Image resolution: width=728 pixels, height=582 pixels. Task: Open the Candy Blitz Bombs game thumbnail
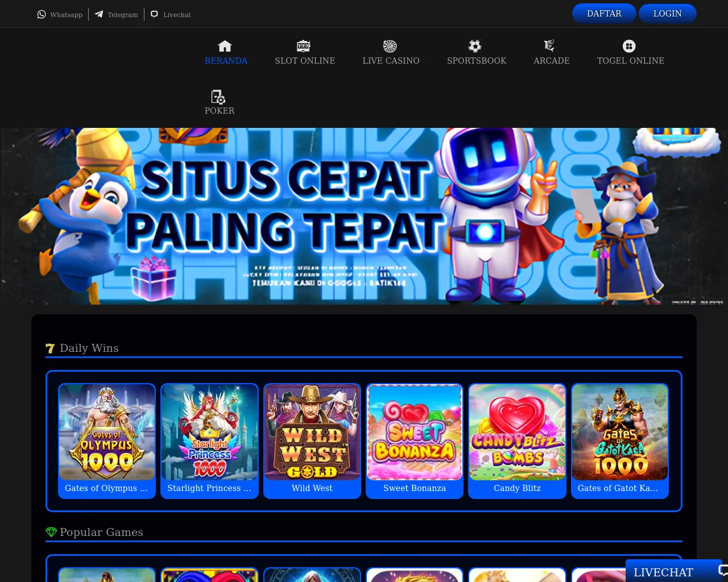517,432
